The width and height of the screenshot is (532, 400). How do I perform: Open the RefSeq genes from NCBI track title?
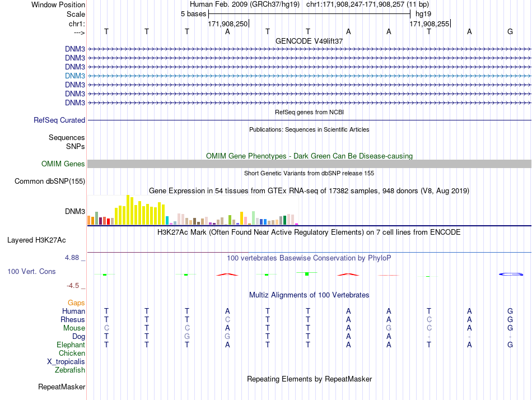point(309,112)
